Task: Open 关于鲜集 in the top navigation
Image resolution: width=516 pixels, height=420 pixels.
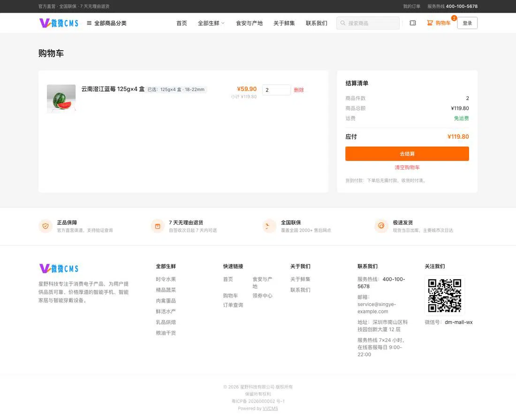Action: coord(284,23)
